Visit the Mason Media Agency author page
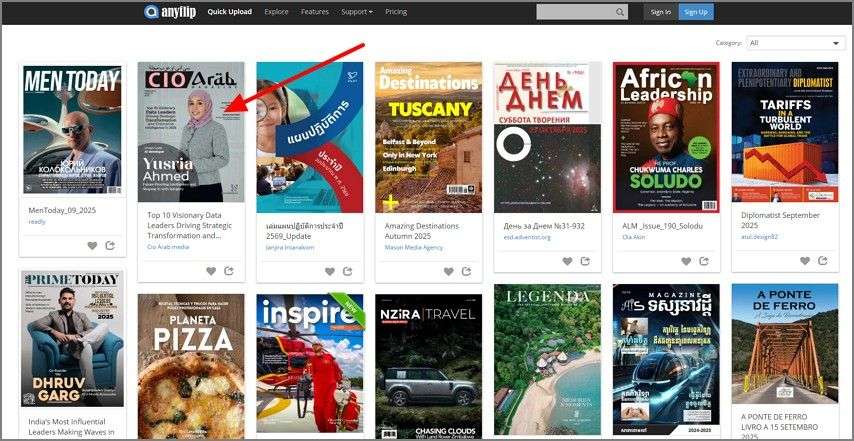 coord(414,247)
